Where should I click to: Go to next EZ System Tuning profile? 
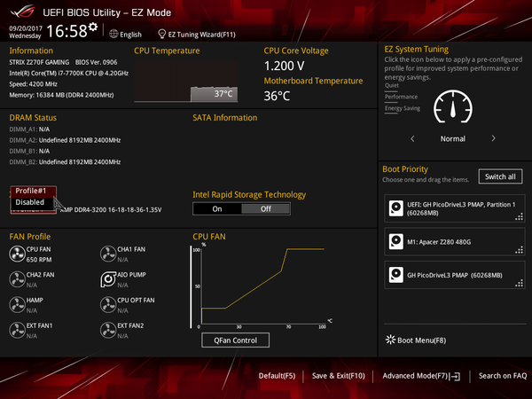pyautogui.click(x=493, y=138)
